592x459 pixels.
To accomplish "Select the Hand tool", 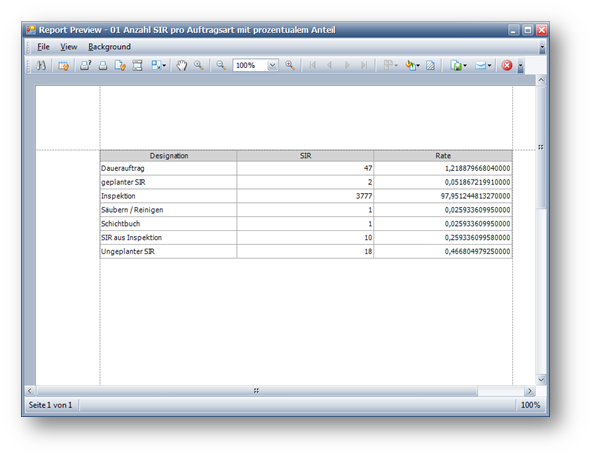I will (182, 65).
